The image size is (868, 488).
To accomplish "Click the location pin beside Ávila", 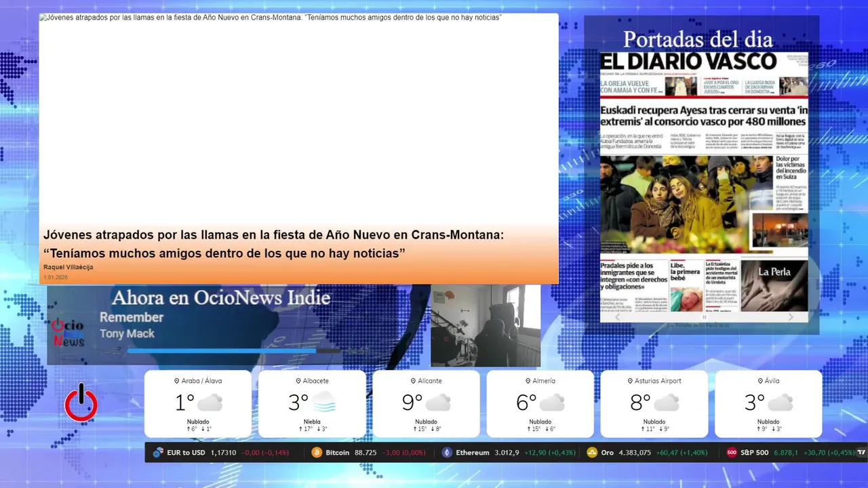I will (x=759, y=381).
